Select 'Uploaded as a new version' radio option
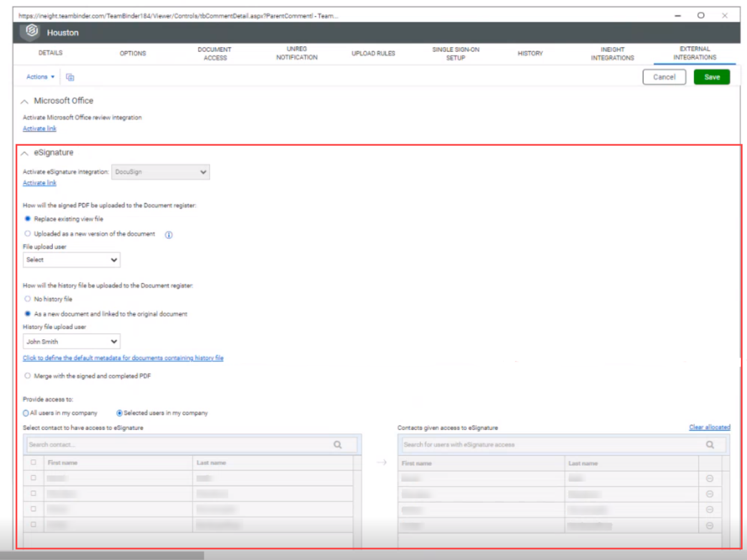The image size is (747, 560). tap(27, 234)
